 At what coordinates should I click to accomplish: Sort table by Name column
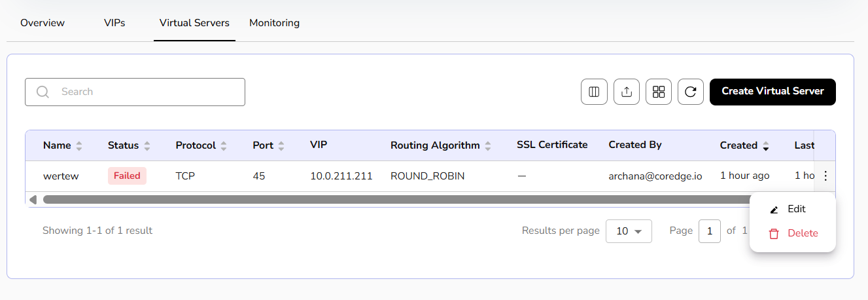point(79,146)
